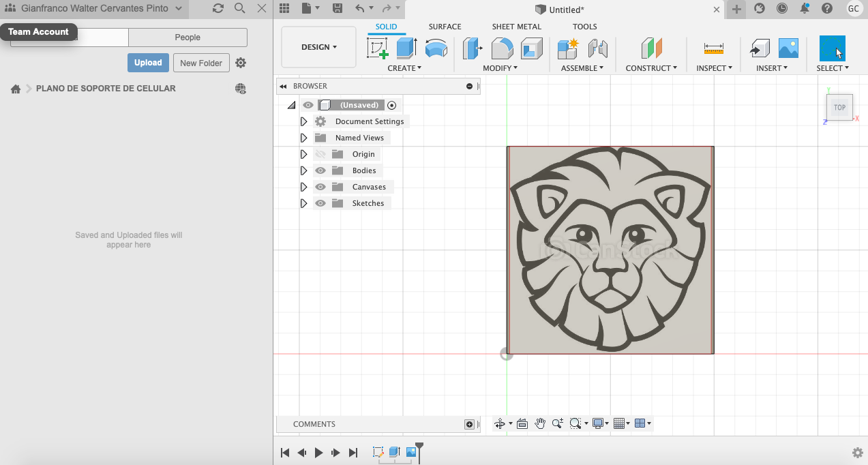Click the Joint tool icon

(x=597, y=48)
